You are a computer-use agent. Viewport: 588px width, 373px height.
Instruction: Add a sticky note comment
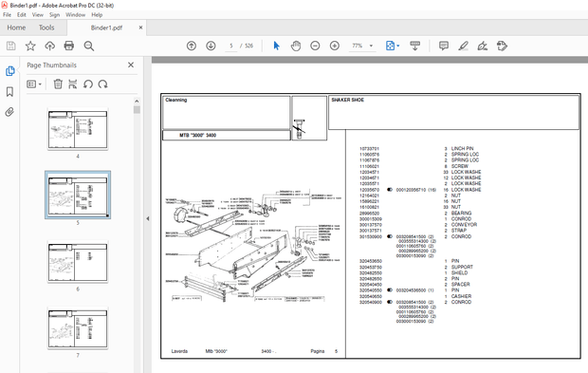(444, 47)
